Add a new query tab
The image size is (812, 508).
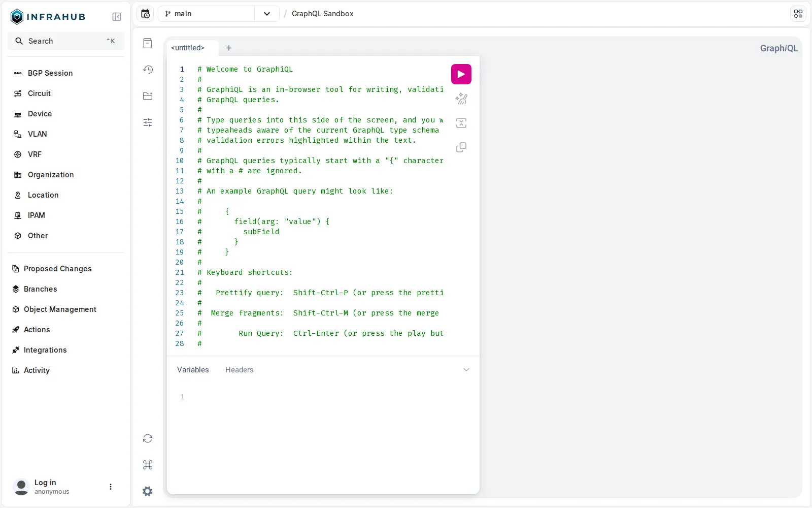(229, 48)
